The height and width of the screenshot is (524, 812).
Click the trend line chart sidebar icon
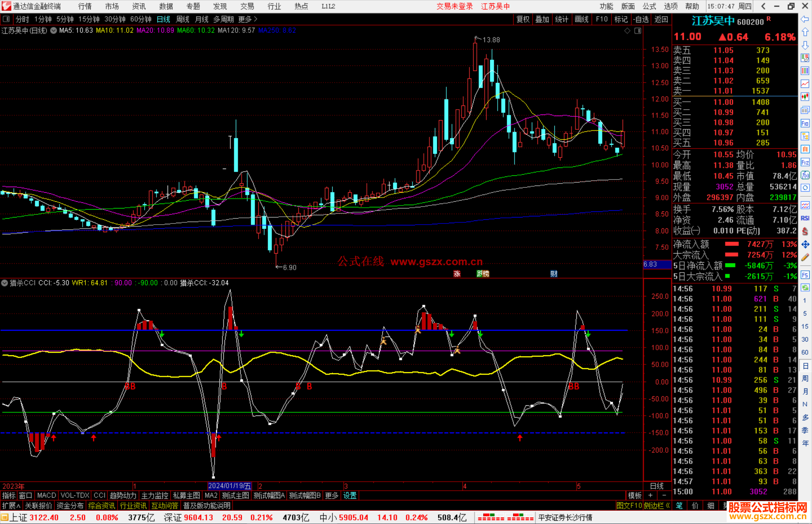click(805, 83)
